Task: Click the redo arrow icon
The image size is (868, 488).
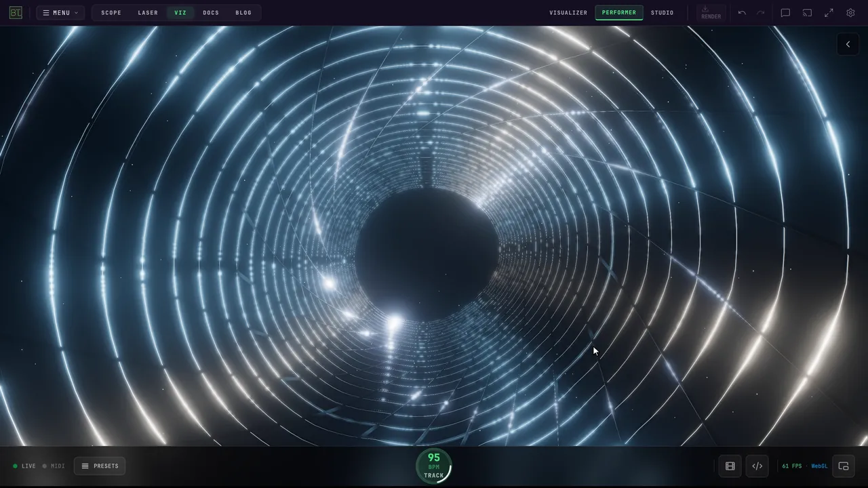Action: click(x=761, y=13)
